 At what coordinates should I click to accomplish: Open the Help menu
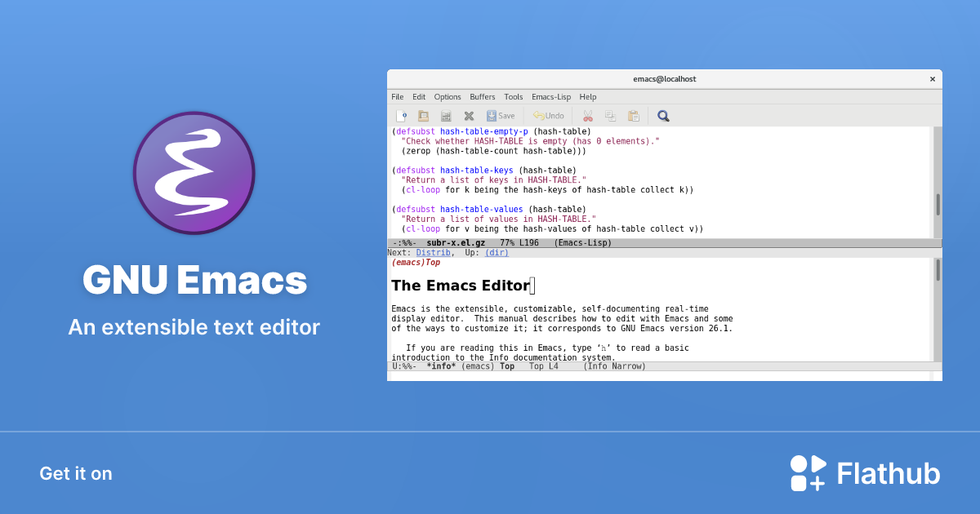[588, 96]
